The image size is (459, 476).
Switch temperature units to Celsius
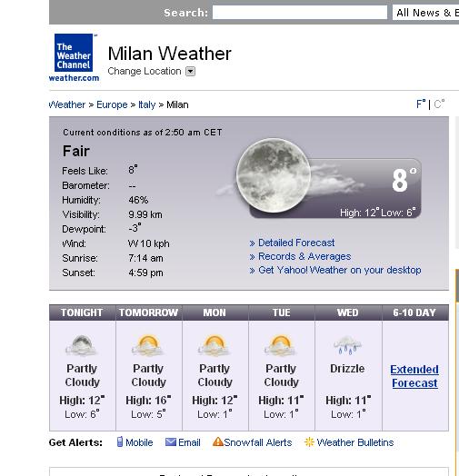coord(439,104)
